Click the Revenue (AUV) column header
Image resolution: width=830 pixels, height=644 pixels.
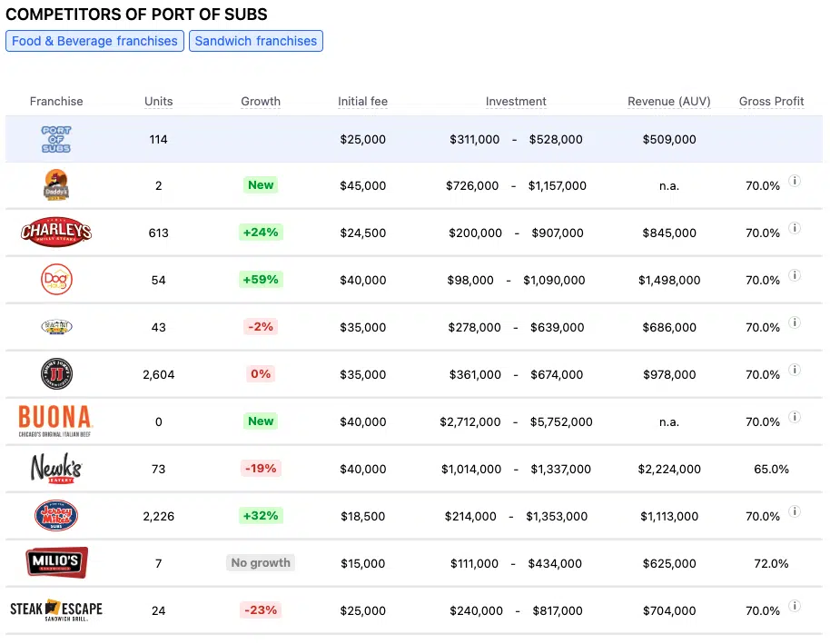669,102
